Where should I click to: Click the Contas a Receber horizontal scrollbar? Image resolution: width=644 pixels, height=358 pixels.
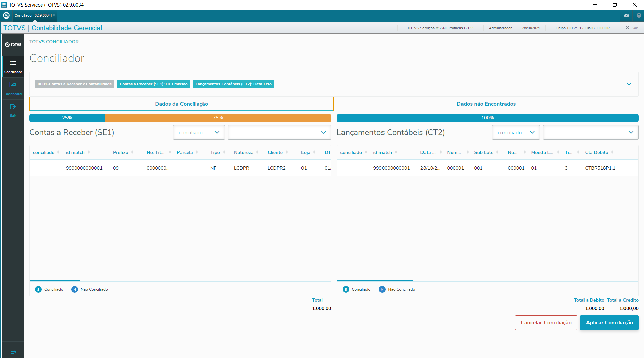pos(55,281)
